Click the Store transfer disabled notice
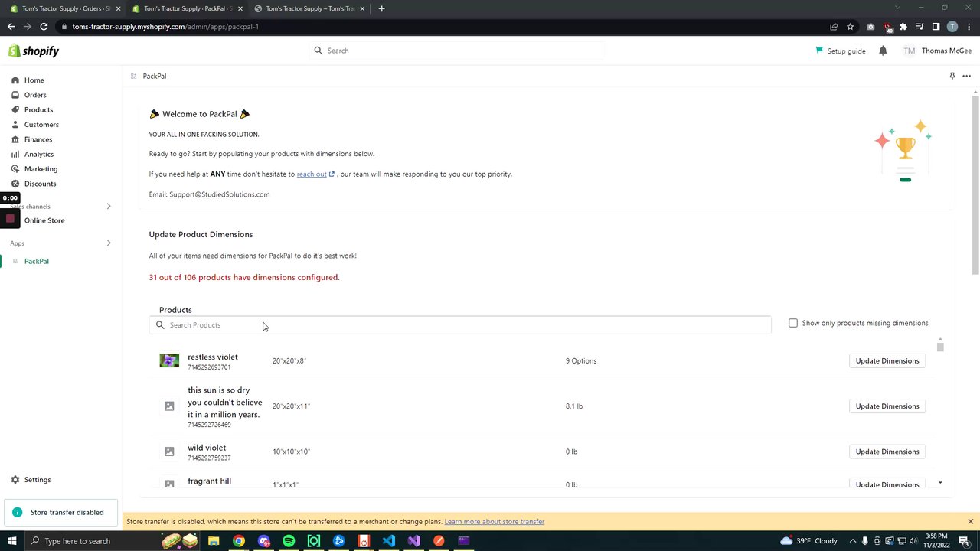 [60, 512]
